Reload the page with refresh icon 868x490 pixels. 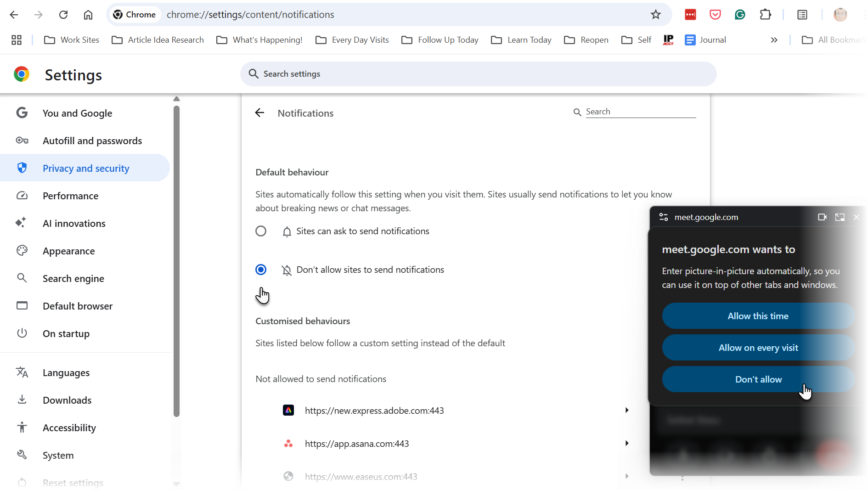63,15
